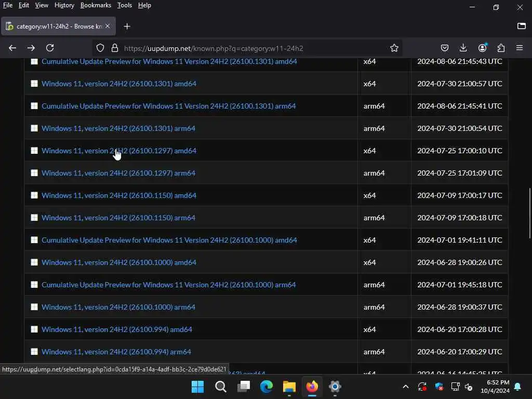Viewport: 532px width, 399px height.
Task: Open Cumulative Update Preview 26100.1000 arm64 link
Action: 169,285
